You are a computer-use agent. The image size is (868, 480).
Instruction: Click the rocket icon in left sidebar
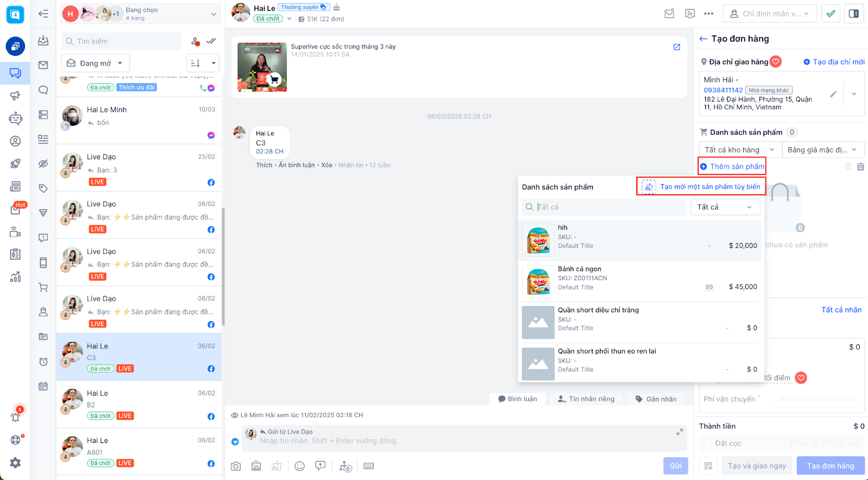tap(15, 163)
